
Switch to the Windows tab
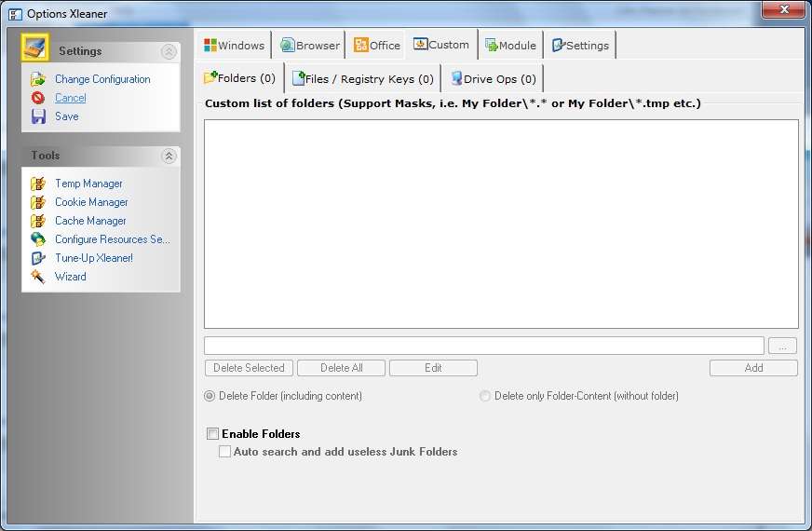tap(234, 45)
